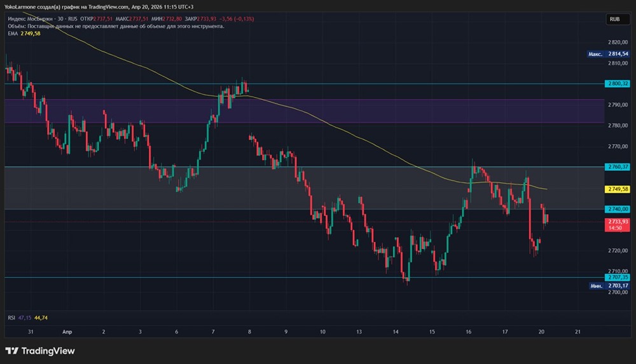The image size is (636, 364).
Task: Click the МИН 2732,80 low value
Action: click(x=166, y=18)
